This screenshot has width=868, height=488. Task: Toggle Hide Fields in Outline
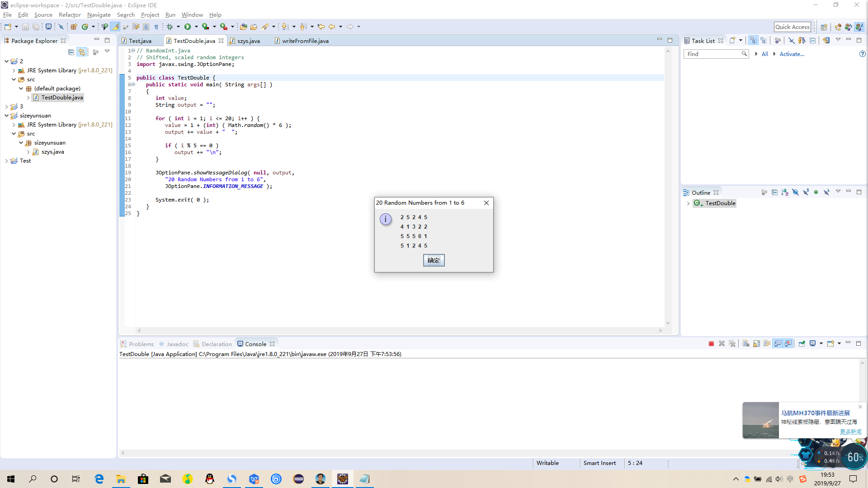(795, 192)
